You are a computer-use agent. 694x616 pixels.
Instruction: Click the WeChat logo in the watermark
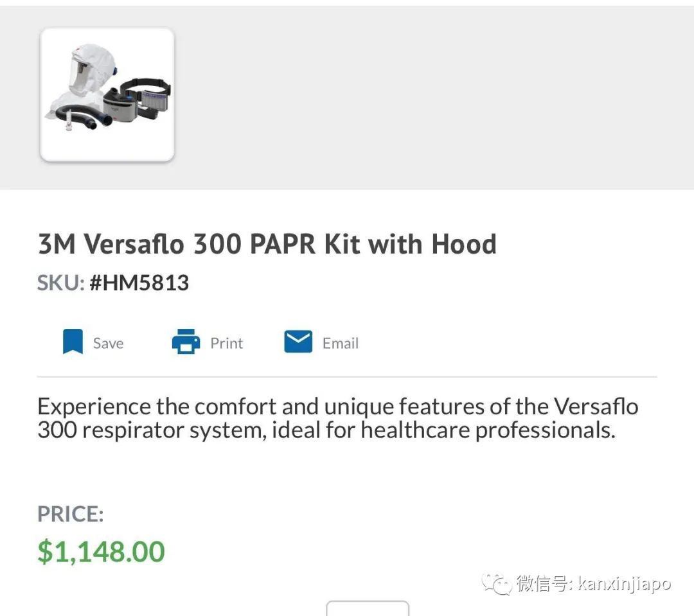(x=497, y=584)
